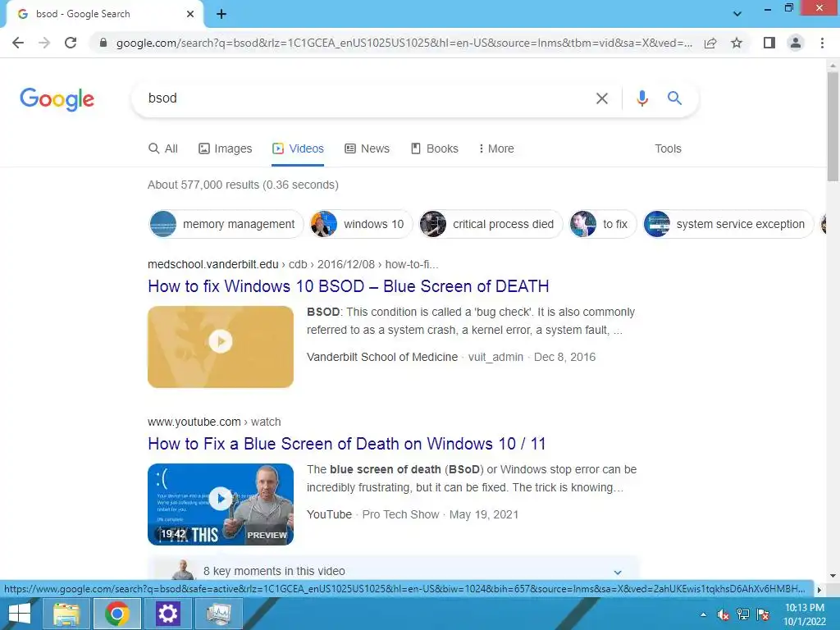
Task: Filter by system service exception chip
Action: tap(728, 224)
